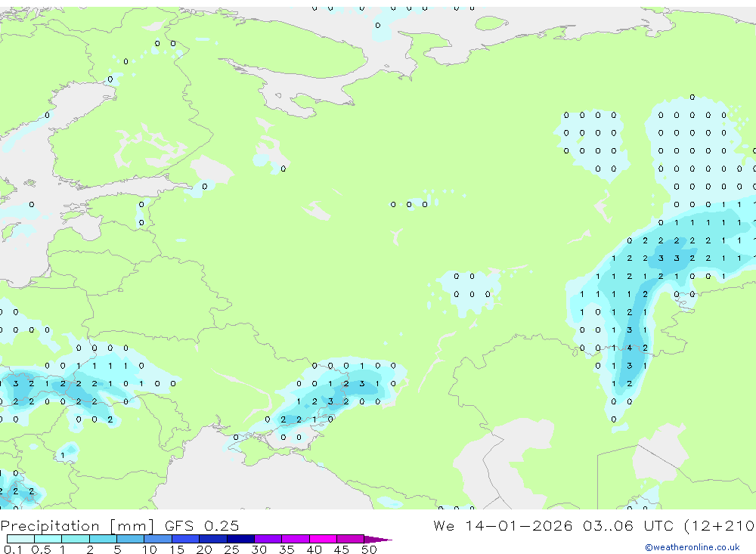Screen dimensions: 756x554
Task: Pick the 10–15 mm blue legend swatch
Action: [158, 539]
